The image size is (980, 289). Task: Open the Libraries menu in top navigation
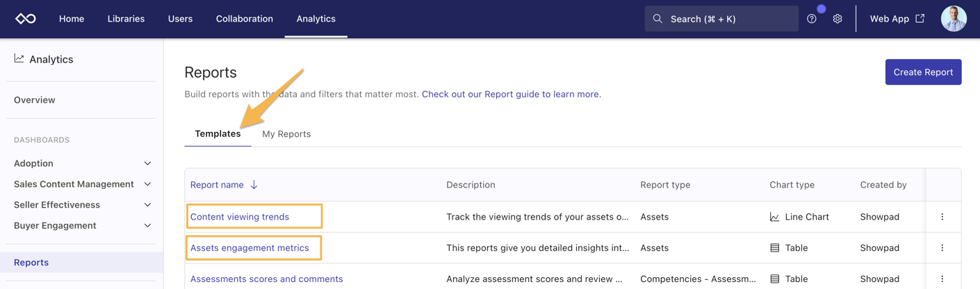click(126, 19)
